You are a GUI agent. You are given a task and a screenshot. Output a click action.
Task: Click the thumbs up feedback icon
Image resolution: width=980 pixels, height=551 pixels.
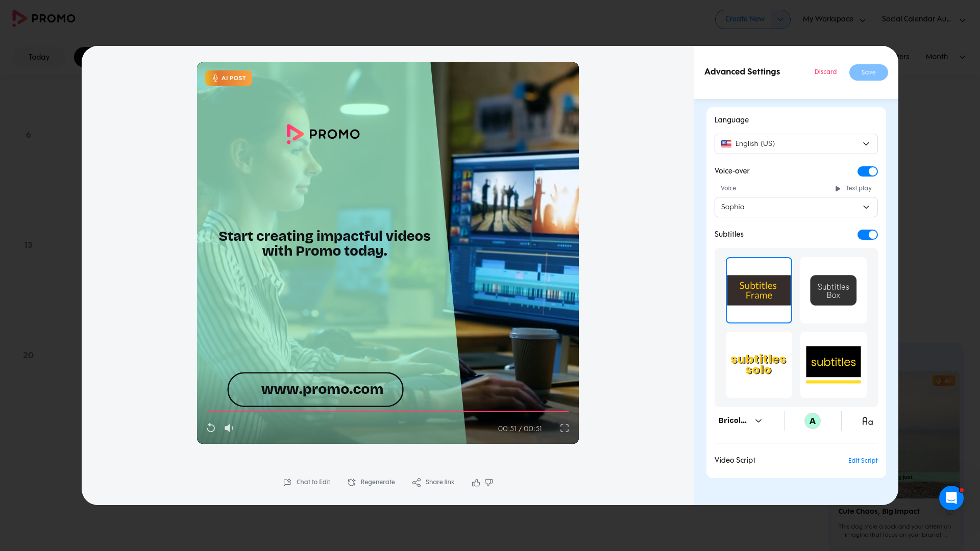coord(475,482)
